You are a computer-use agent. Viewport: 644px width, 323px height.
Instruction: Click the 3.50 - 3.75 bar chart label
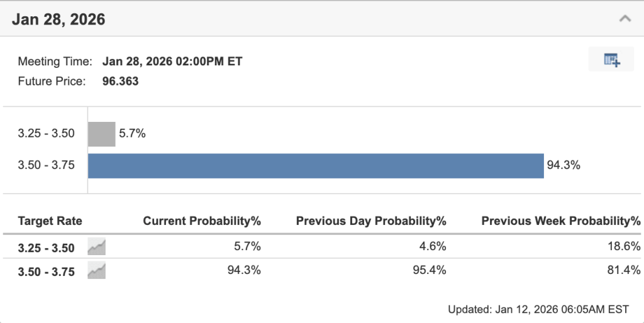(47, 166)
